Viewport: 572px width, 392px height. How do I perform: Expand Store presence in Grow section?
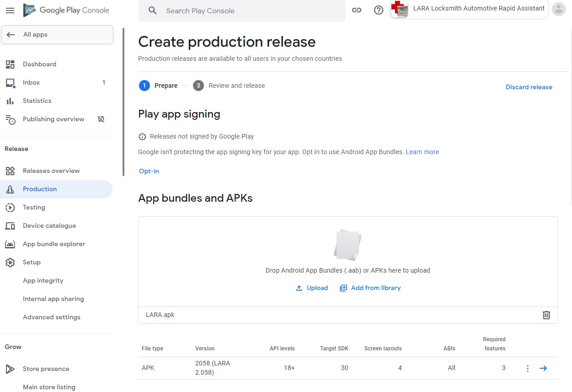coord(46,369)
